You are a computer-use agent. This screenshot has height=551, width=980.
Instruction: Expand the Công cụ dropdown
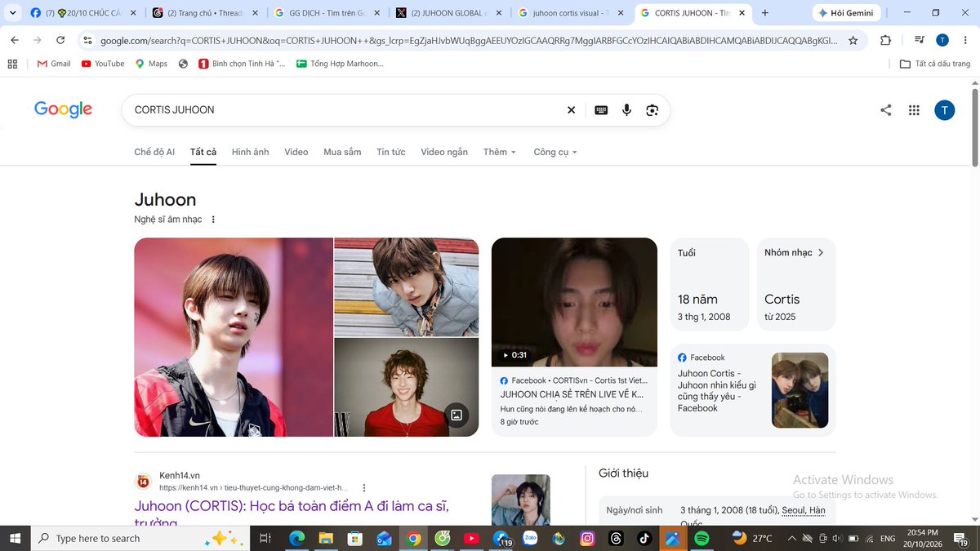click(x=555, y=152)
